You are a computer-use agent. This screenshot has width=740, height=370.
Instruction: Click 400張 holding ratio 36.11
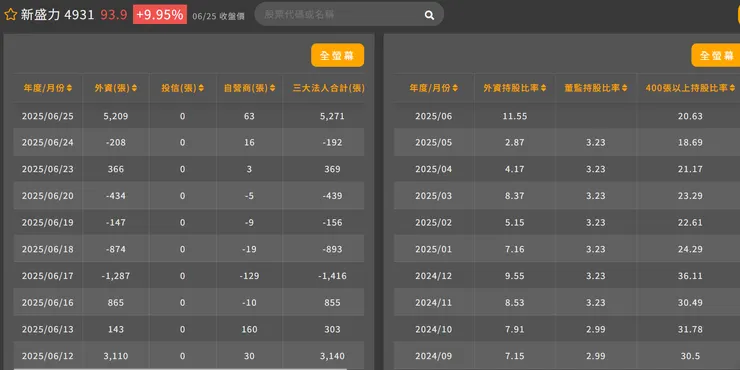tap(690, 276)
